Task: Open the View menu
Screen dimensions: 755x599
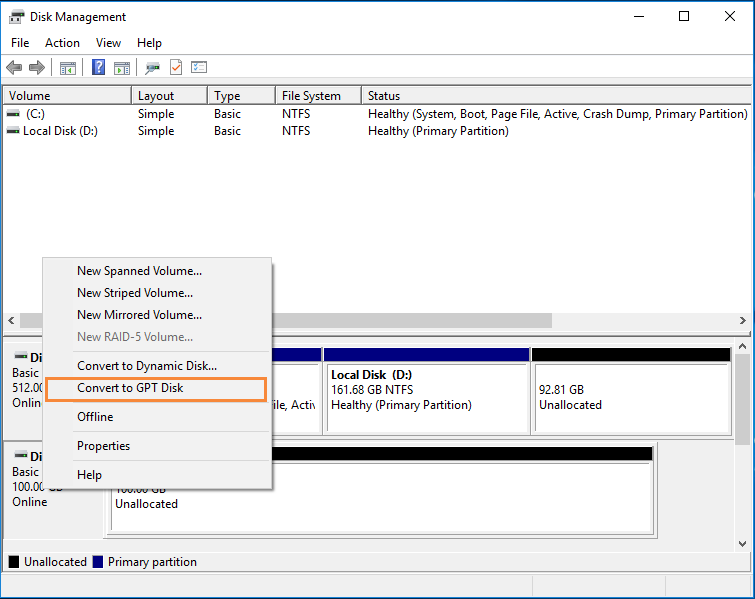Action: (x=108, y=43)
